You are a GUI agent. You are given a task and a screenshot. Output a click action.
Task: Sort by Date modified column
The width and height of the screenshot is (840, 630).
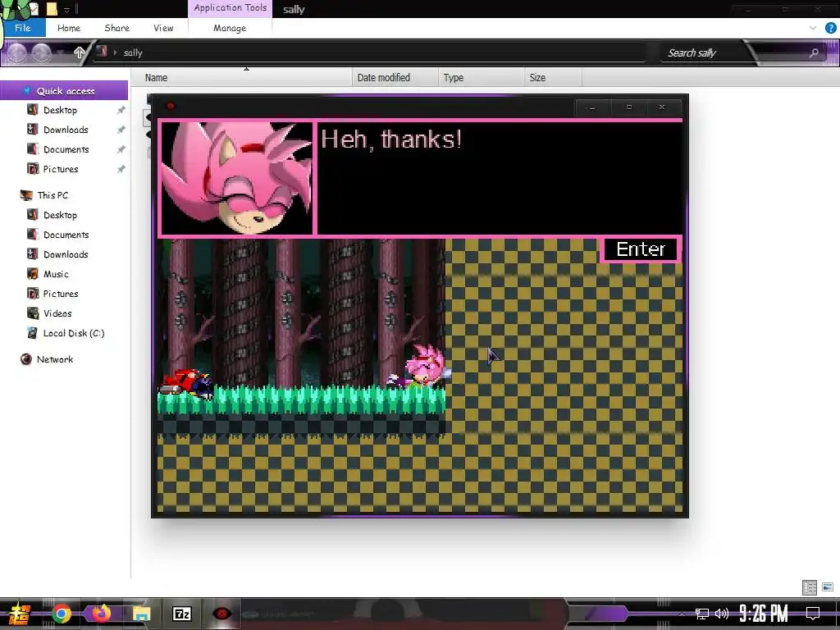pyautogui.click(x=395, y=78)
